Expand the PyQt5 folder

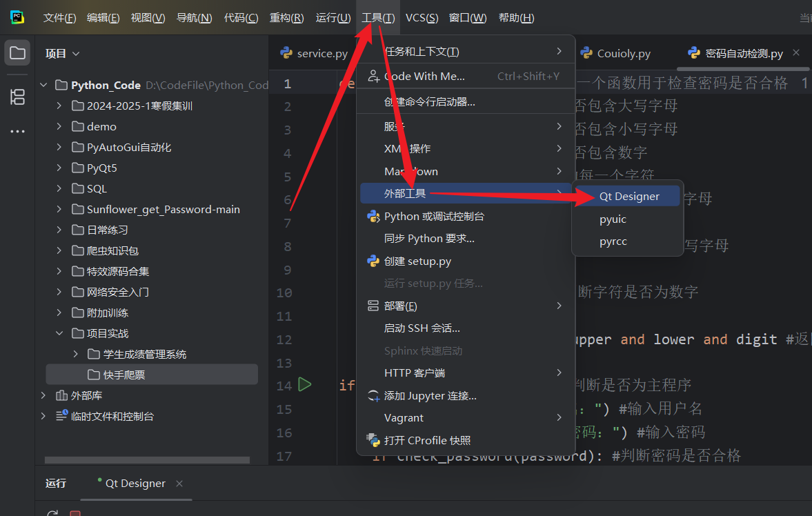tap(59, 168)
